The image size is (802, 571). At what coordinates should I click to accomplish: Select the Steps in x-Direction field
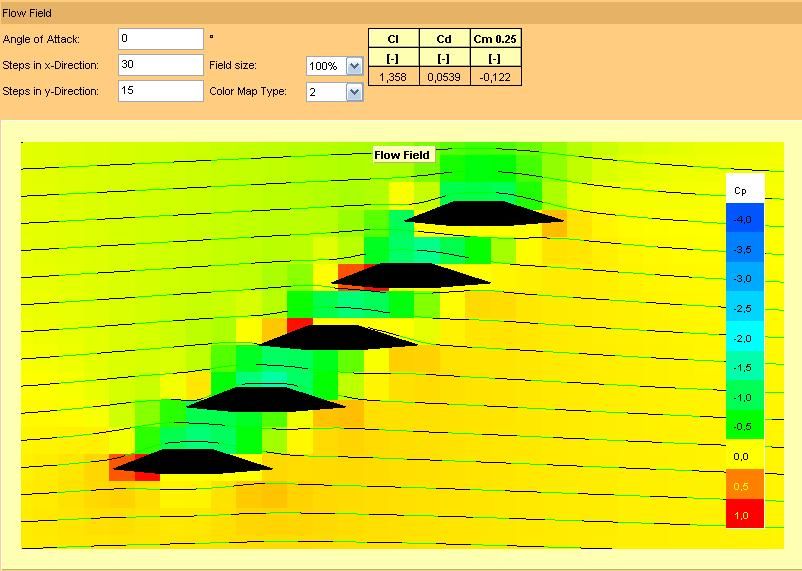pyautogui.click(x=161, y=65)
